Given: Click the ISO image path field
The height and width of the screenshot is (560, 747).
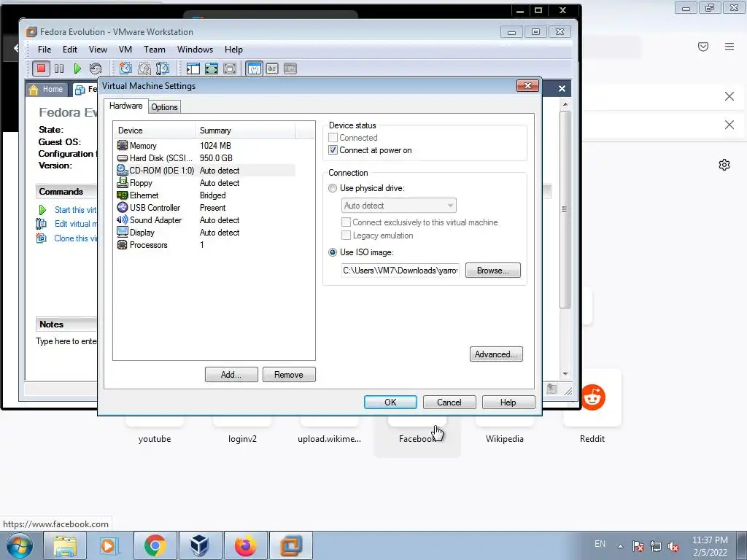Looking at the screenshot, I should click(x=400, y=271).
